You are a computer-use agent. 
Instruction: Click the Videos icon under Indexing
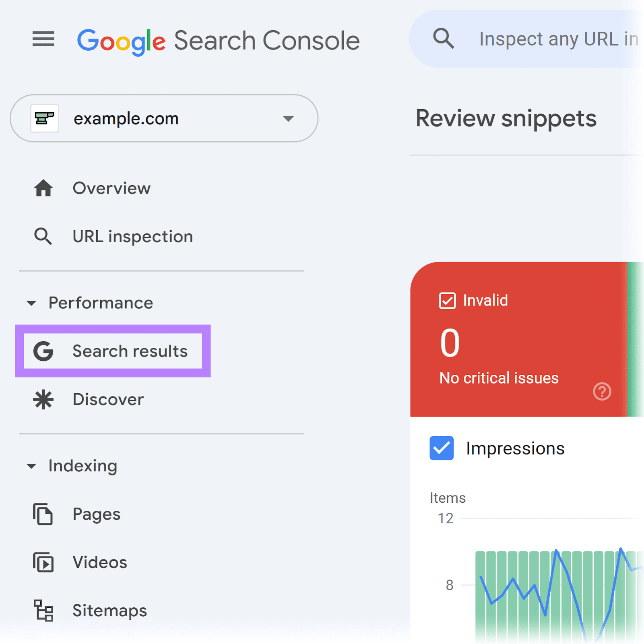(43, 562)
